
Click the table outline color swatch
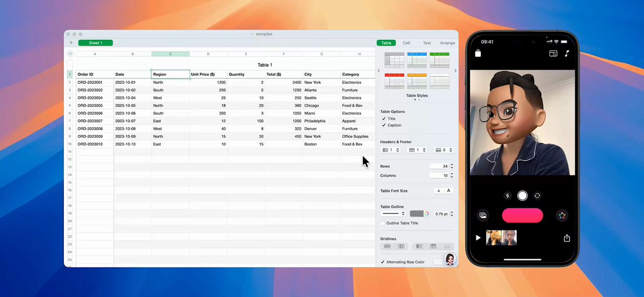tap(416, 214)
